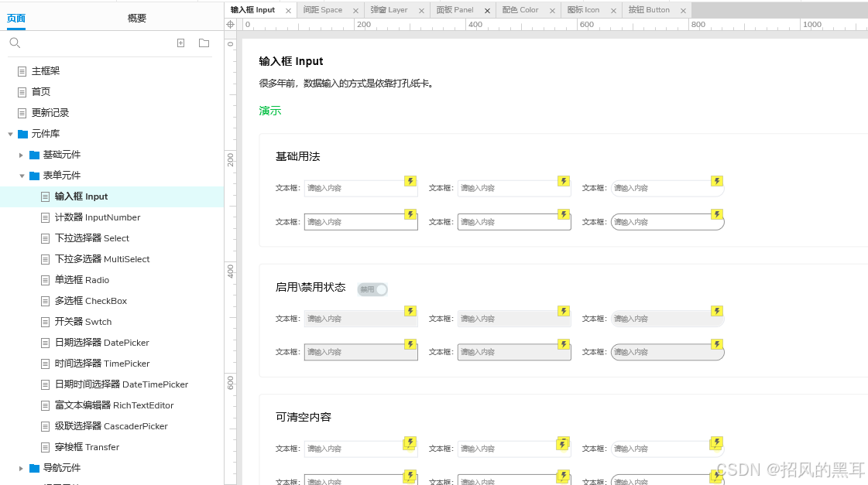Open the 页面 pages panel tab
Viewport: 868px width, 485px height.
click(x=16, y=19)
